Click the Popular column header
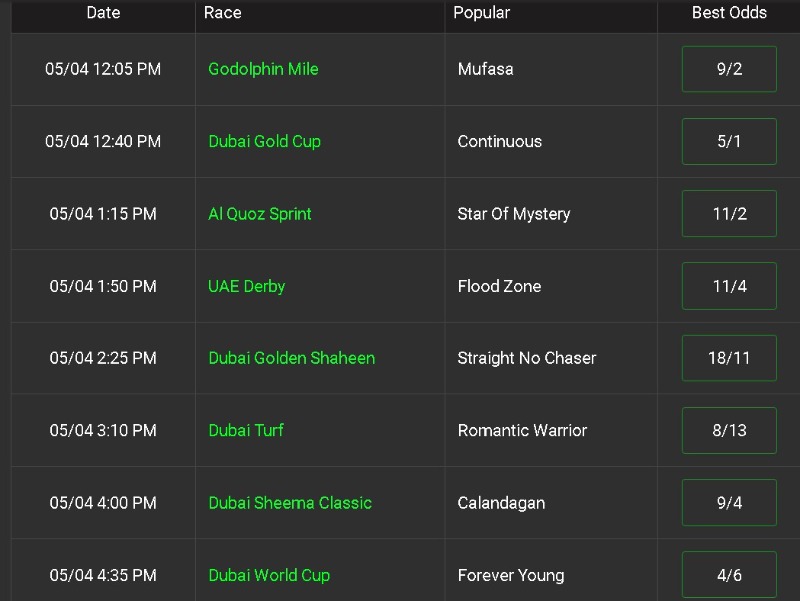The height and width of the screenshot is (601, 800). pos(481,13)
